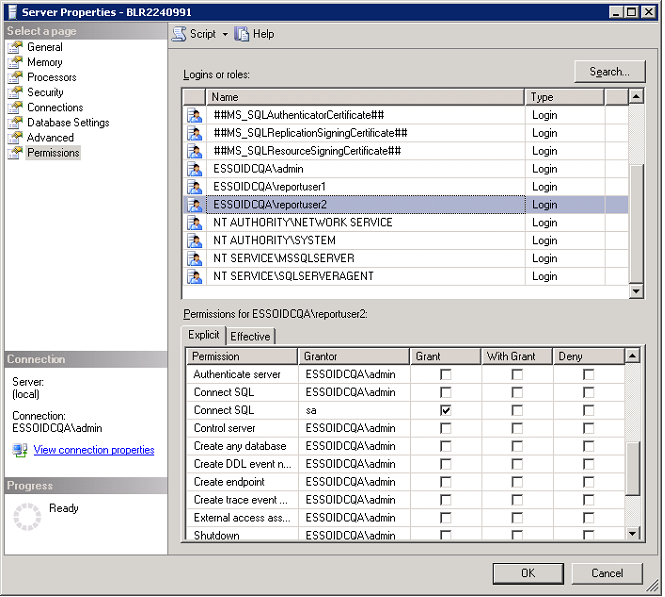Click login icon for NT AUTHORITY\SYSTEM
This screenshot has height=597, width=665.
click(x=195, y=241)
